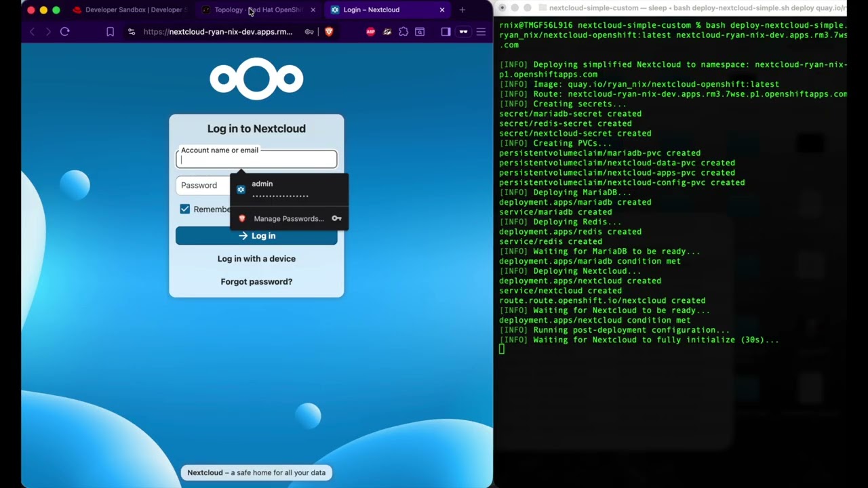This screenshot has height=488, width=868.
Task: Click the extension icon next to ABP
Action: [387, 32]
